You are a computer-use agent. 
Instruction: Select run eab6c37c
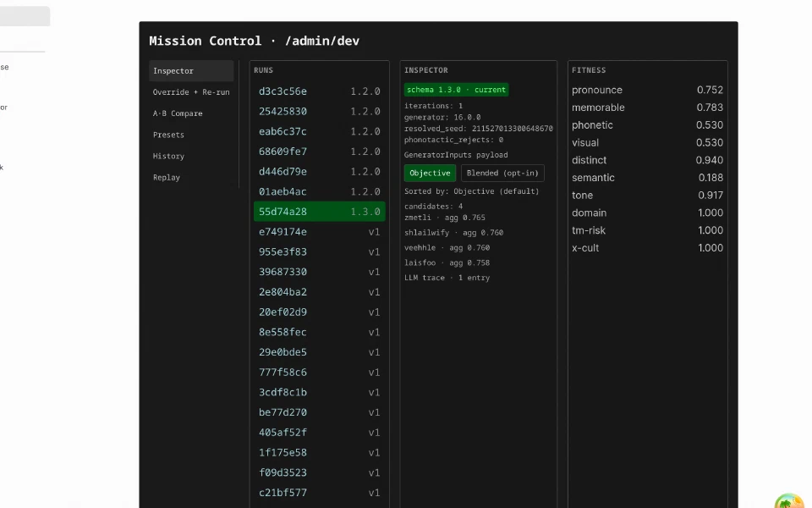320,132
